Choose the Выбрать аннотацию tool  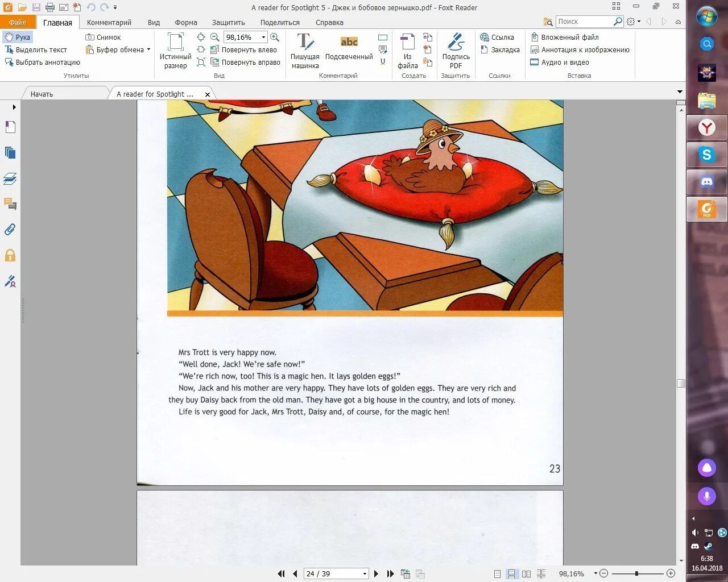tap(43, 62)
